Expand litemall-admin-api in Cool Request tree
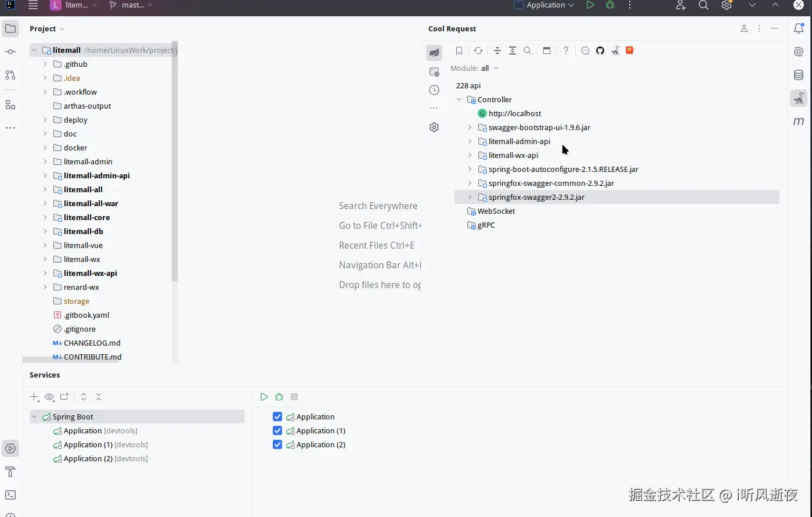The image size is (812, 517). point(470,141)
